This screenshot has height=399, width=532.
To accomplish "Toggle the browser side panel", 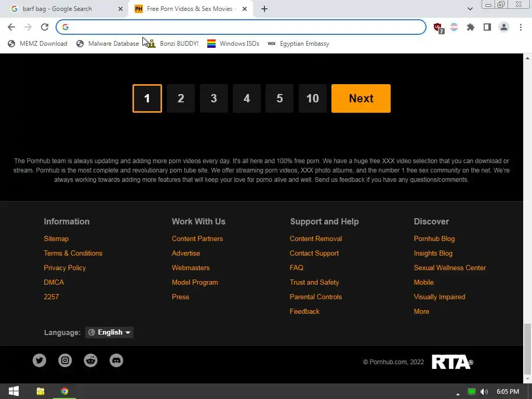I will [x=487, y=27].
